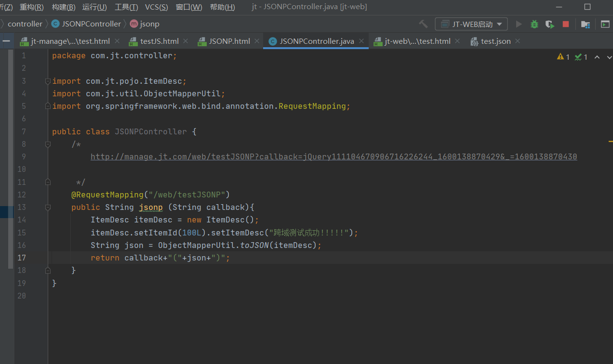
Task: Collapse the jsonp method fold at line 13
Action: pyautogui.click(x=48, y=207)
